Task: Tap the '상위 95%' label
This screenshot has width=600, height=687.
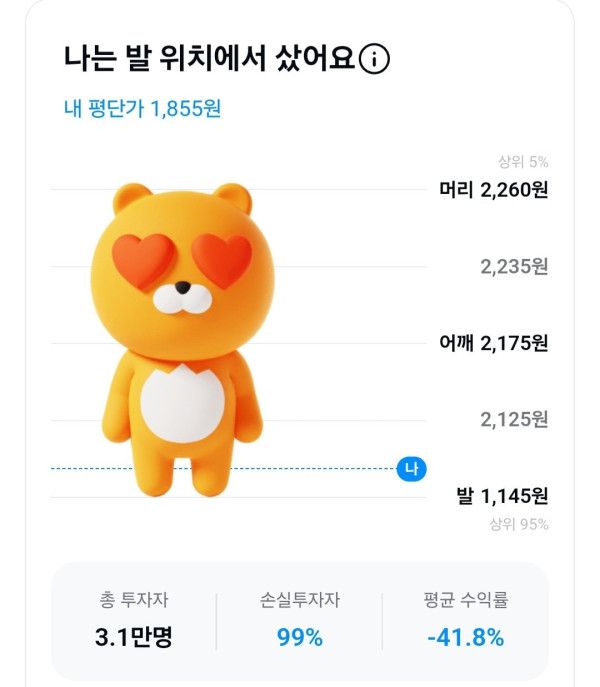Action: (520, 524)
